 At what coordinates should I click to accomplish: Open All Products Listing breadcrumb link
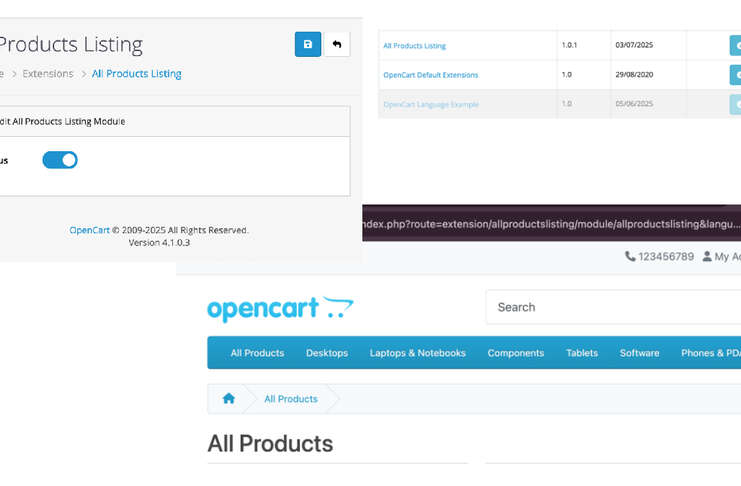(x=137, y=74)
